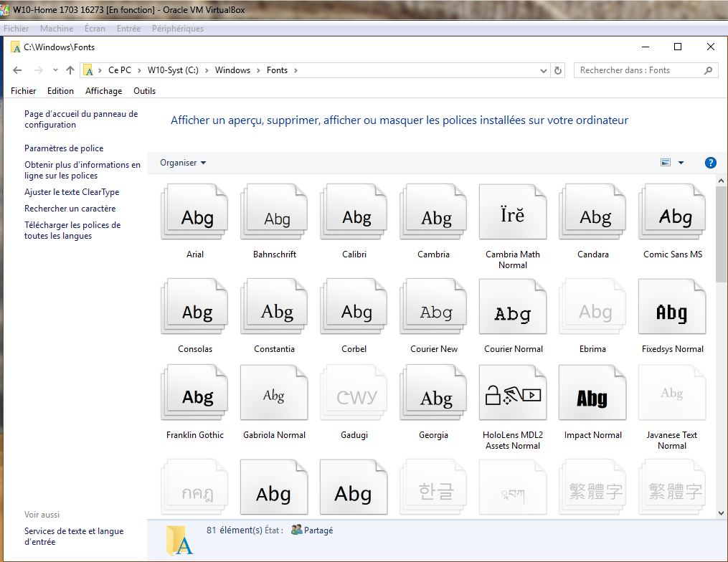Expand the chevron after Windows breadcrumb
This screenshot has width=728, height=562.
[258, 70]
